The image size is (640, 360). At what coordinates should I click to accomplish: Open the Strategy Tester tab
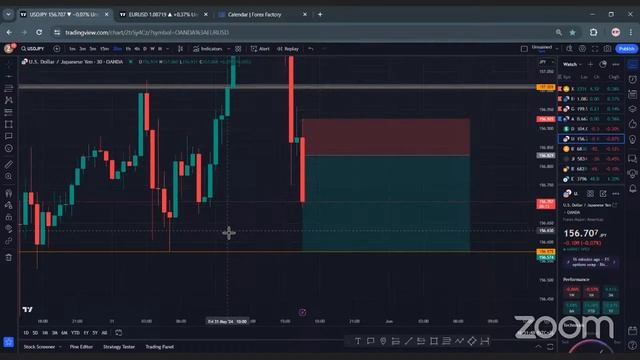tap(119, 347)
